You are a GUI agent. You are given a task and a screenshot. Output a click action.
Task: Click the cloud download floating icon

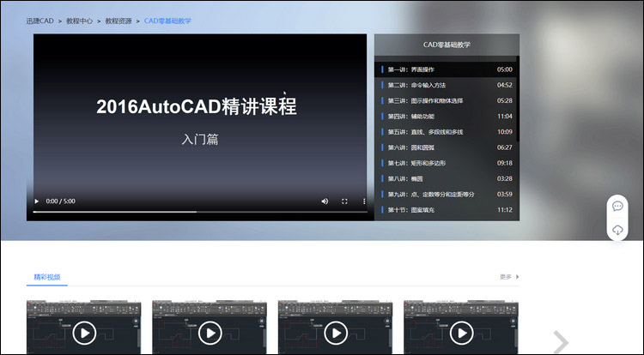[x=617, y=230]
